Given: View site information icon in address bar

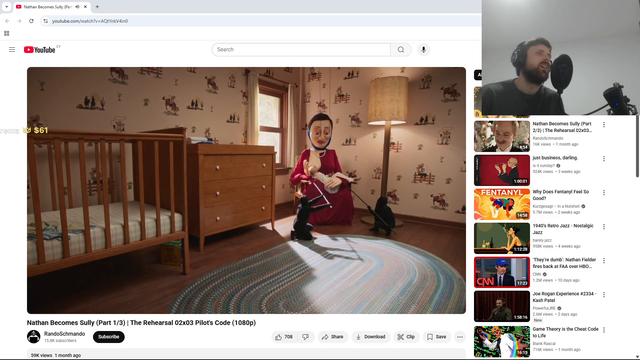Looking at the screenshot, I should pyautogui.click(x=46, y=21).
